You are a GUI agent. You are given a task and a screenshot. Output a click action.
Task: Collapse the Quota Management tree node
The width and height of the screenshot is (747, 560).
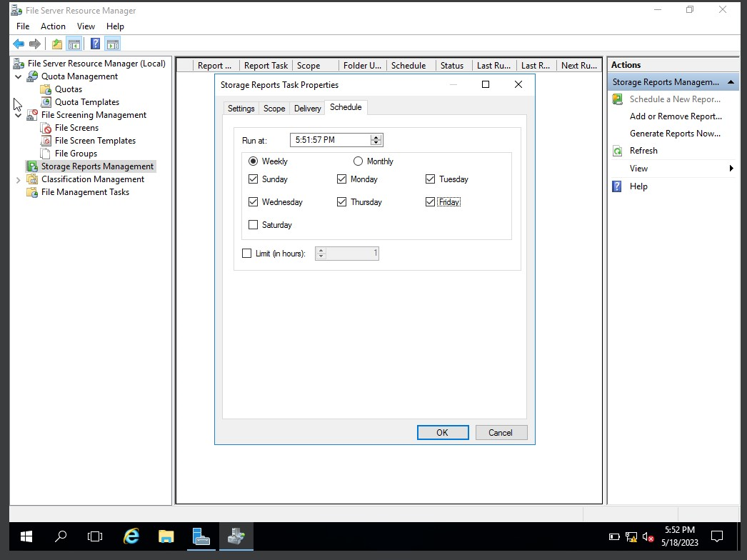[x=18, y=76]
